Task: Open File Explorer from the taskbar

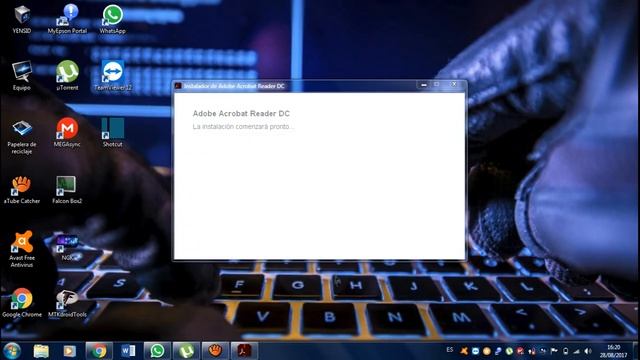Action: click(41, 351)
